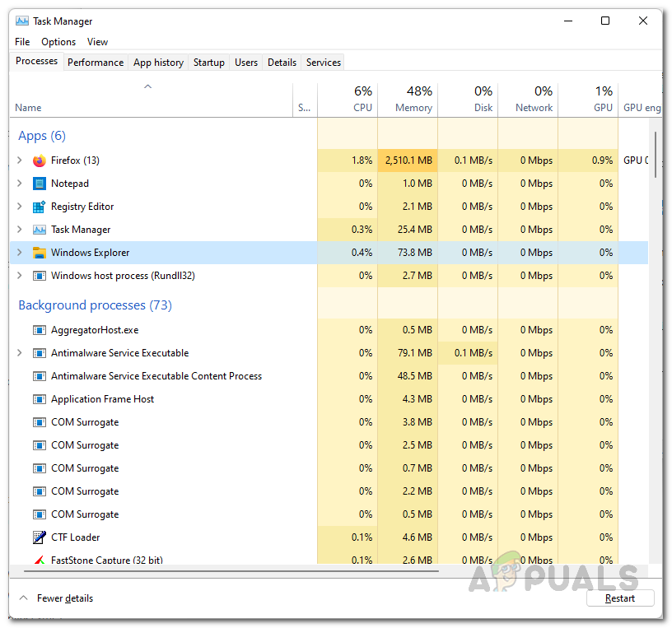672x628 pixels.
Task: Click the CTF Loader row name
Action: (76, 537)
